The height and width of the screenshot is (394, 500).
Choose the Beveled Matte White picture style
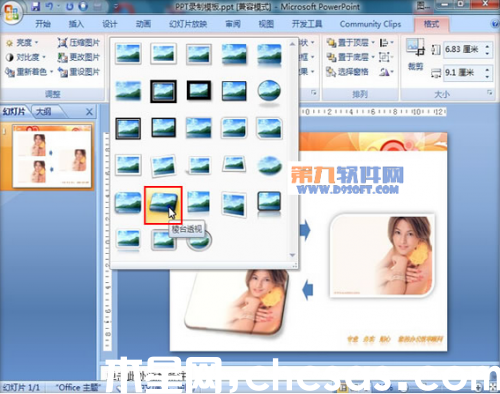(x=163, y=54)
